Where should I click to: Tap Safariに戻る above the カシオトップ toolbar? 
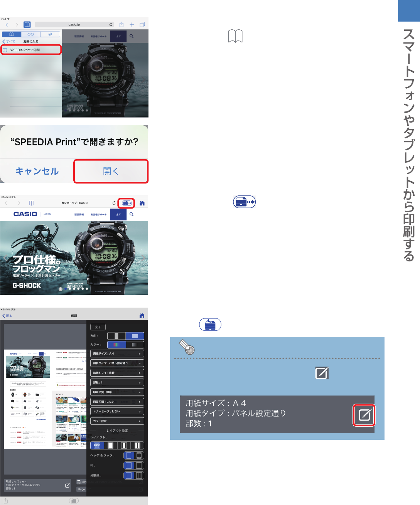(x=8, y=197)
